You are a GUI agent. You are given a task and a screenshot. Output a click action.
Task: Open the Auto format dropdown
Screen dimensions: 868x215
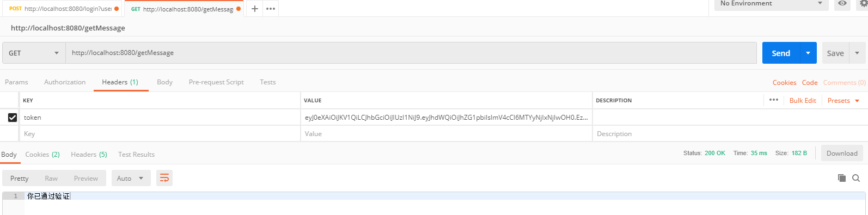coord(131,178)
